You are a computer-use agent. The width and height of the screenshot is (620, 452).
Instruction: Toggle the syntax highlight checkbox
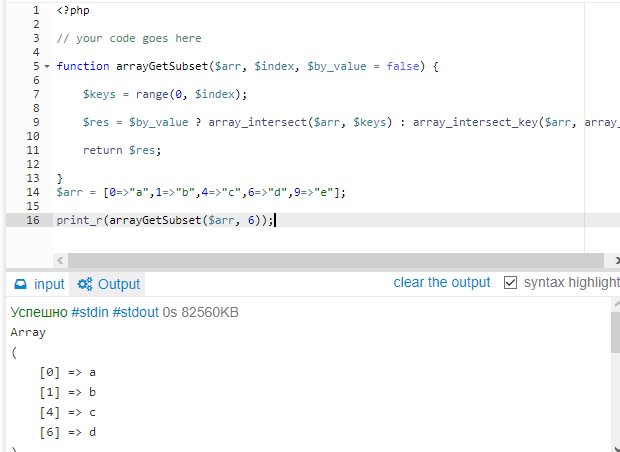511,283
